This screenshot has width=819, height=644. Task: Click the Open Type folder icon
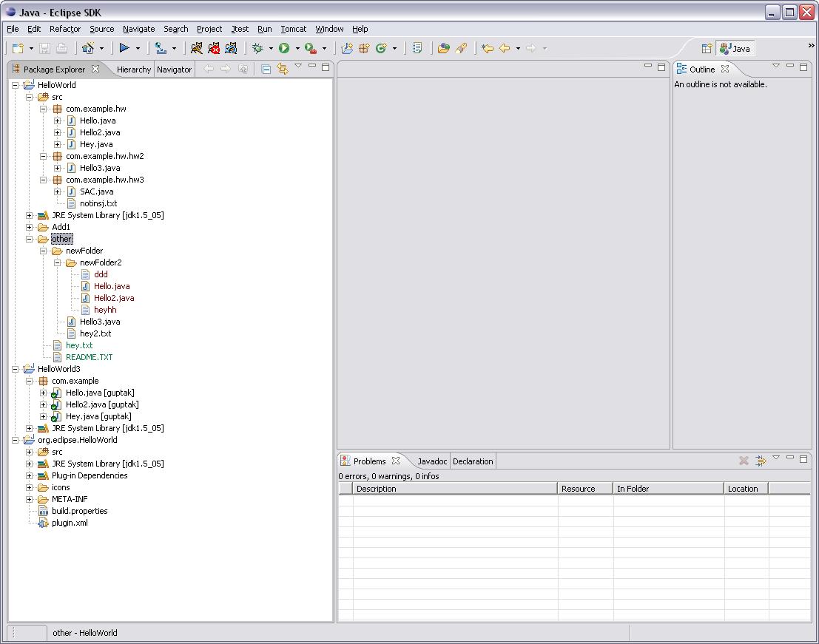(x=443, y=49)
